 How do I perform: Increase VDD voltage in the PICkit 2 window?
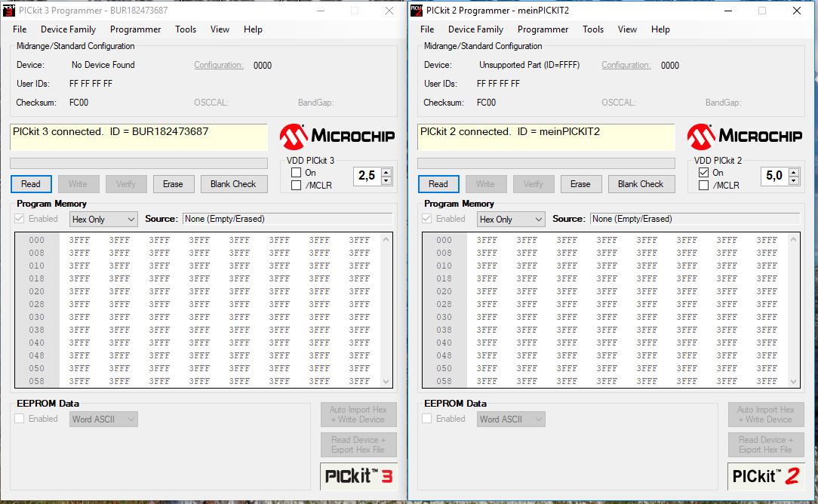[x=794, y=172]
